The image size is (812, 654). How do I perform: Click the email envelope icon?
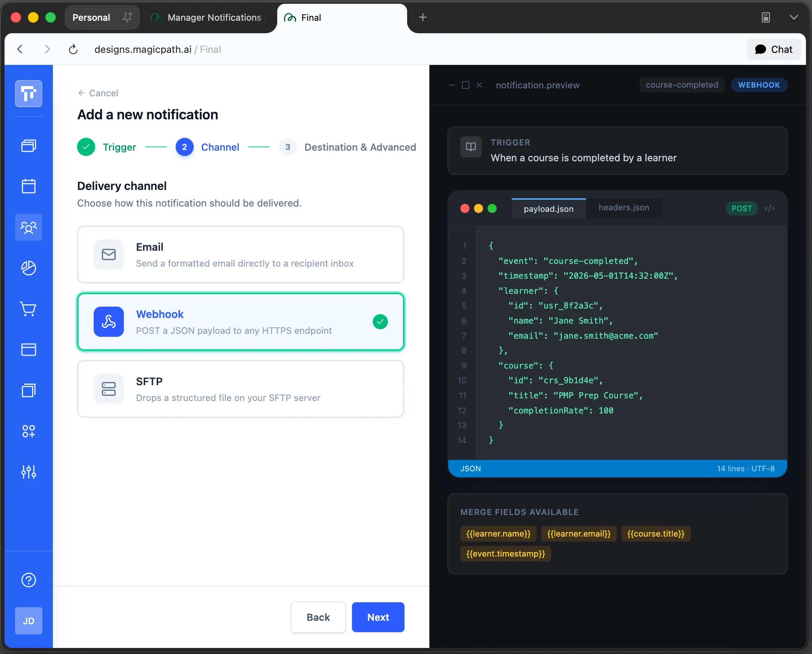click(x=109, y=255)
